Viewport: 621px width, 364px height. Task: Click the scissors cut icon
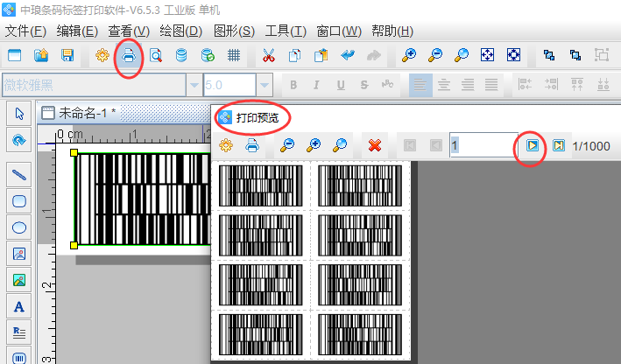pyautogui.click(x=269, y=55)
